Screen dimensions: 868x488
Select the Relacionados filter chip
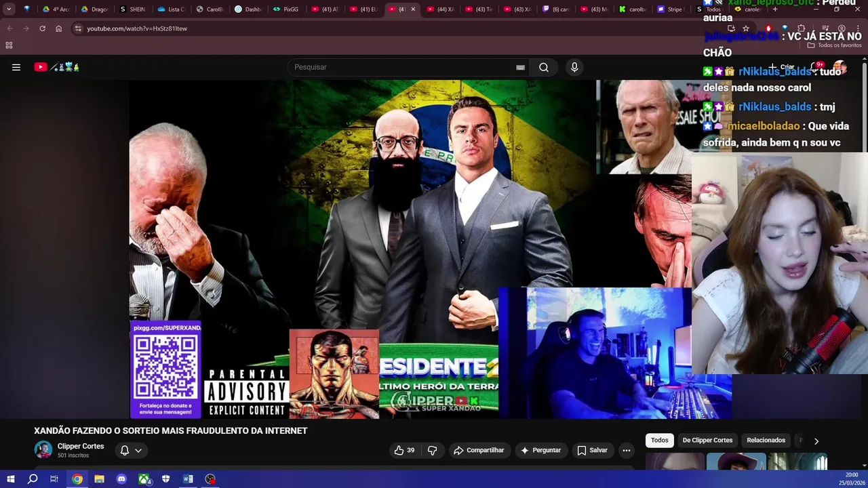coord(766,441)
